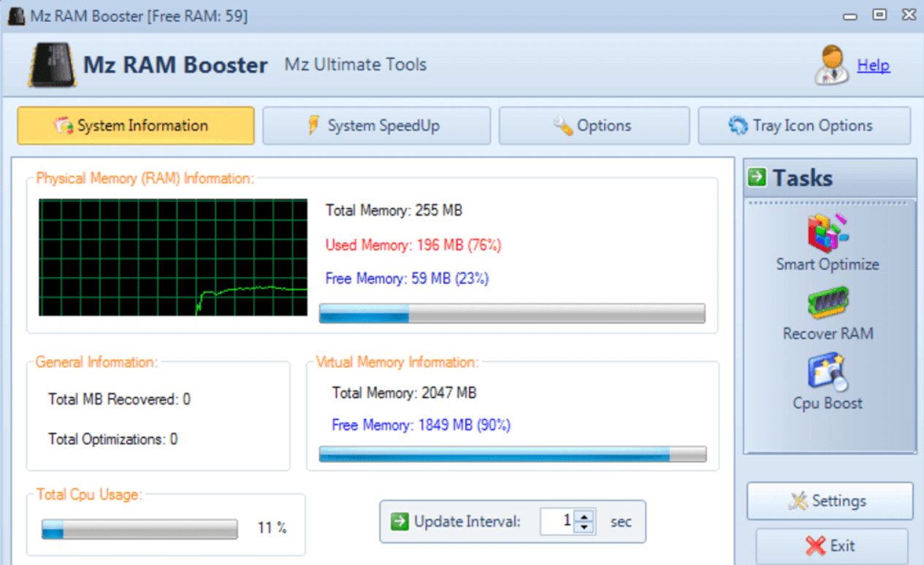
Task: Click the 'Total Optimizations: 0' text
Action: pos(112,439)
